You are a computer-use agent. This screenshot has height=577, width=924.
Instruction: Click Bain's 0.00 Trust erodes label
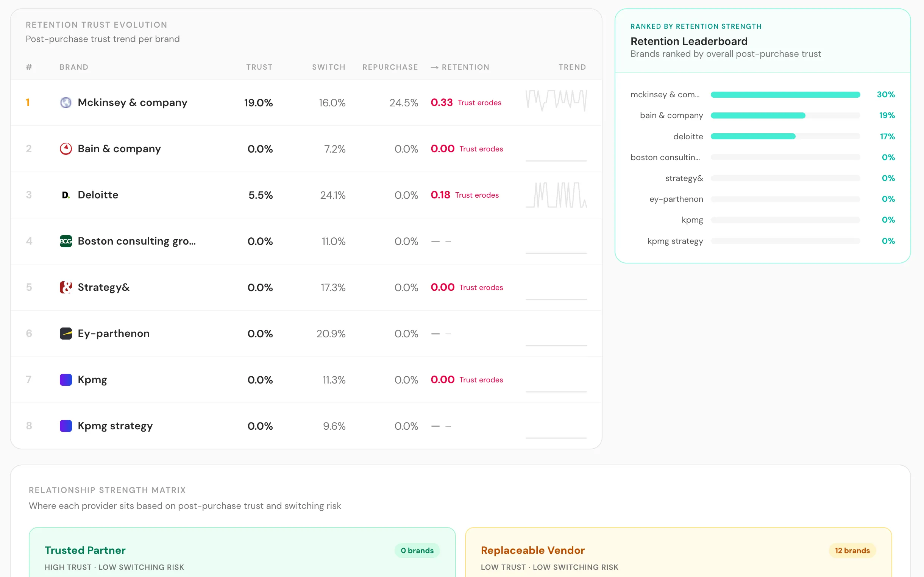(467, 149)
